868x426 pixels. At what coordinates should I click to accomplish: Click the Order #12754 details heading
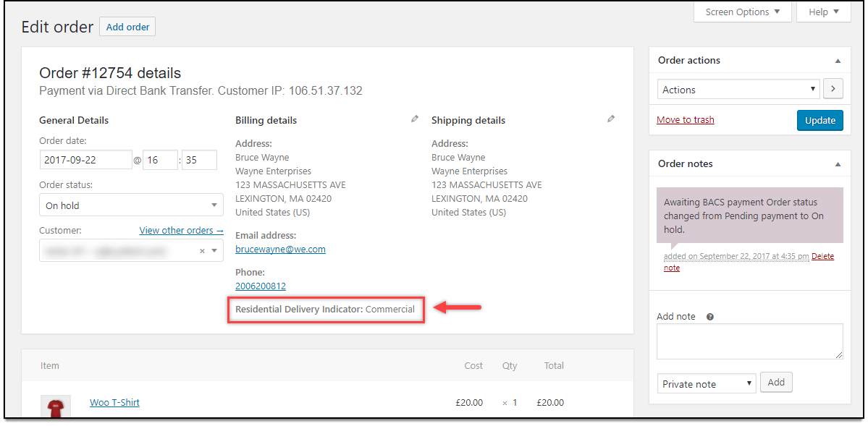coord(110,73)
